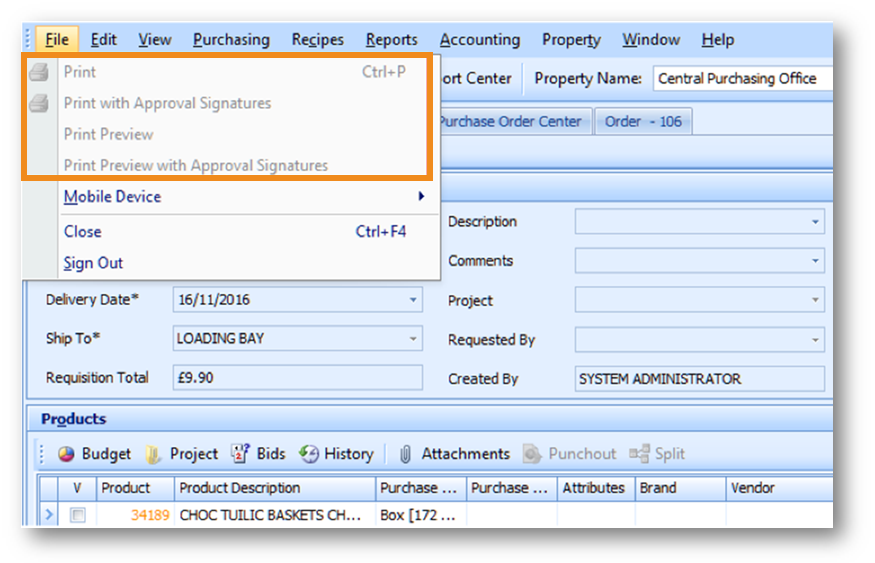Click the Budget pie chart icon
Image resolution: width=875 pixels, height=563 pixels.
pos(67,454)
